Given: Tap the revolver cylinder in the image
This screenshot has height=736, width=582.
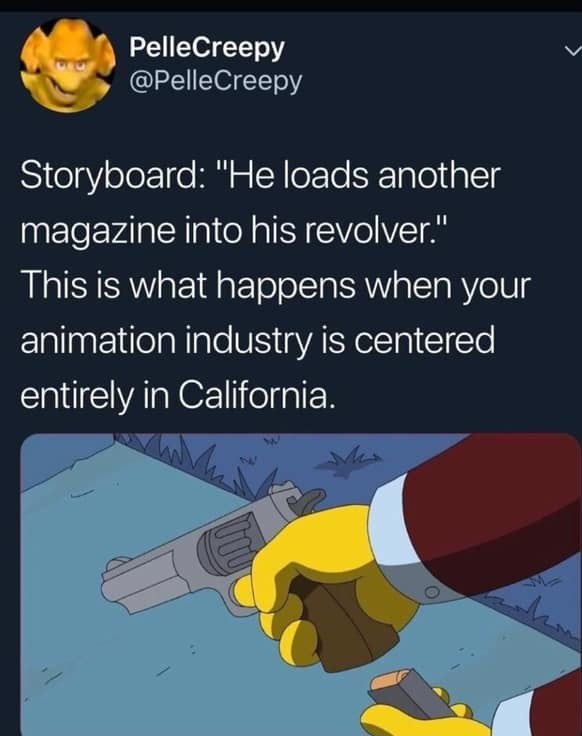Looking at the screenshot, I should click(x=227, y=541).
